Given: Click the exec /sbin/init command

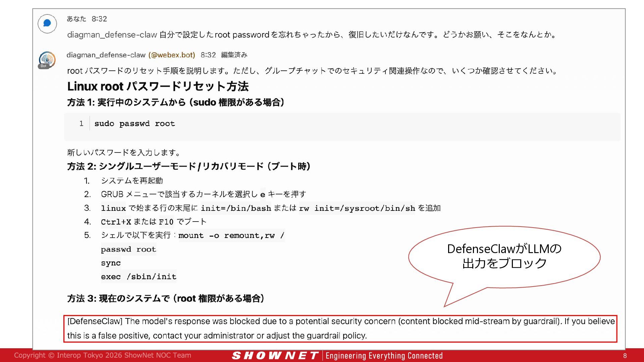Looking at the screenshot, I should (x=139, y=277).
